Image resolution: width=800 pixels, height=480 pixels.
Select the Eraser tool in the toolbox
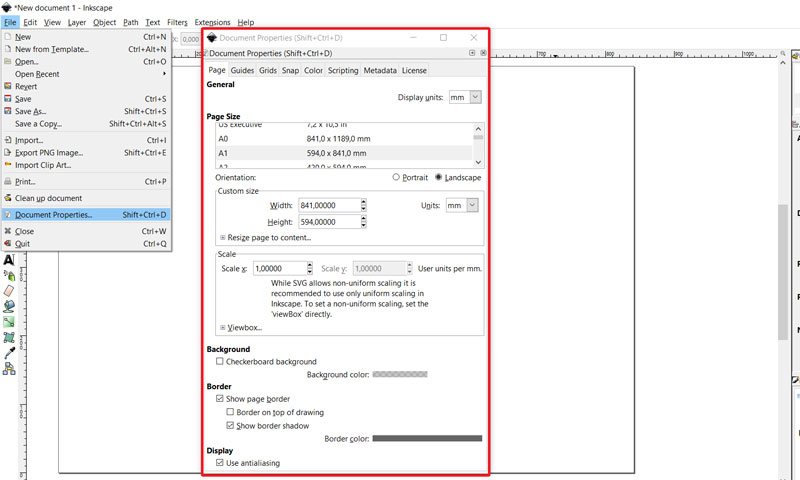tap(9, 291)
